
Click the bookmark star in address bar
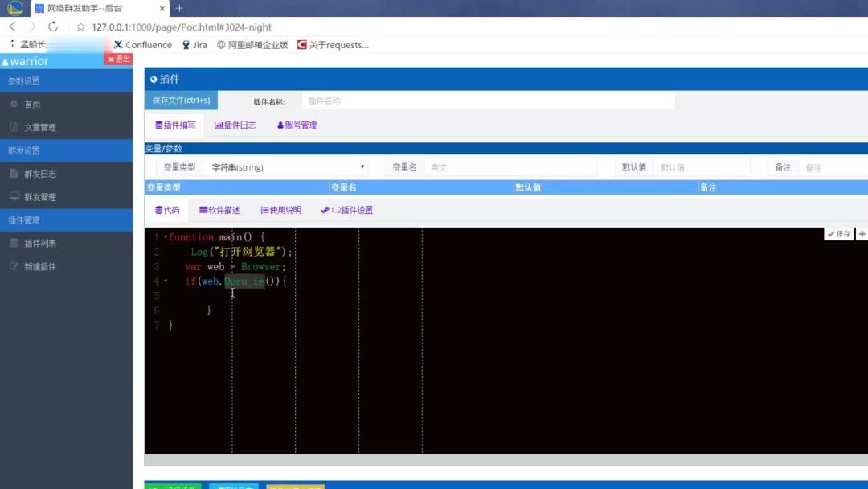click(x=80, y=26)
